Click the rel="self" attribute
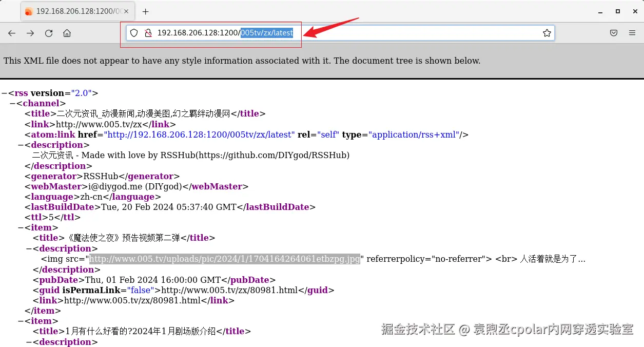This screenshot has height=347, width=644. (x=318, y=135)
